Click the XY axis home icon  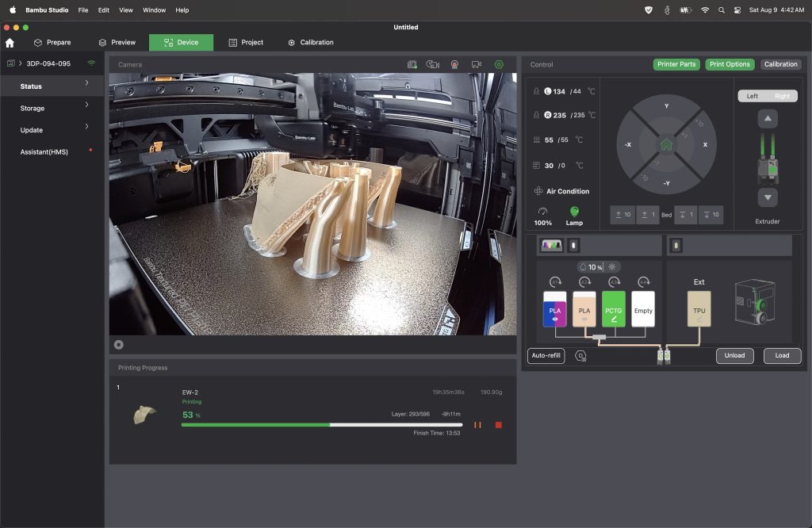coord(666,144)
